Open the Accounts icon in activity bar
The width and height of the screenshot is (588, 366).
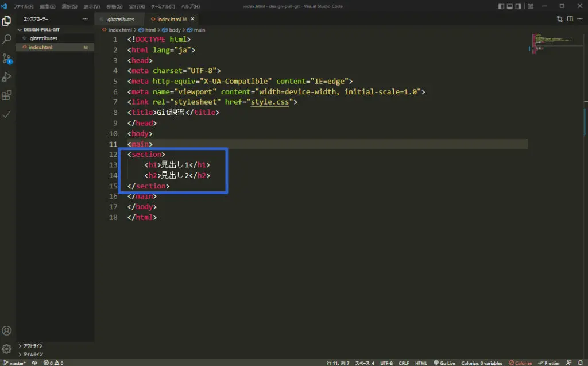(7, 331)
